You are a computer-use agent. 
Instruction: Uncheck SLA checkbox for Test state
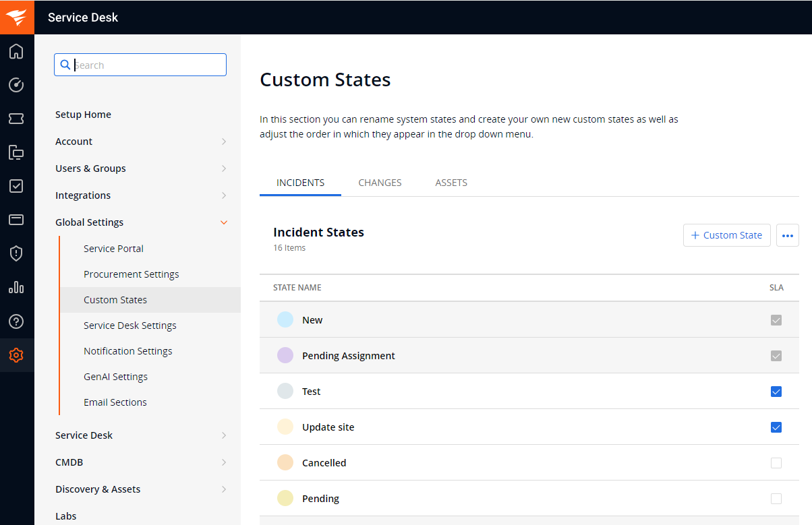point(776,392)
